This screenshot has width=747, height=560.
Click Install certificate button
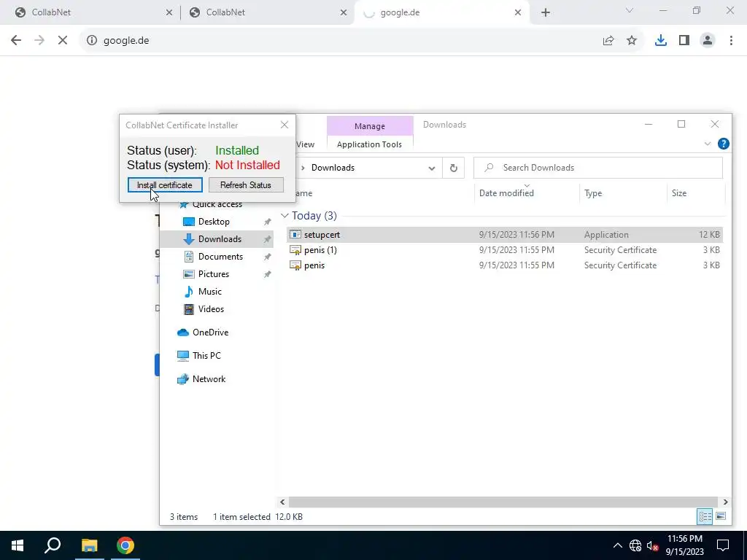165,184
